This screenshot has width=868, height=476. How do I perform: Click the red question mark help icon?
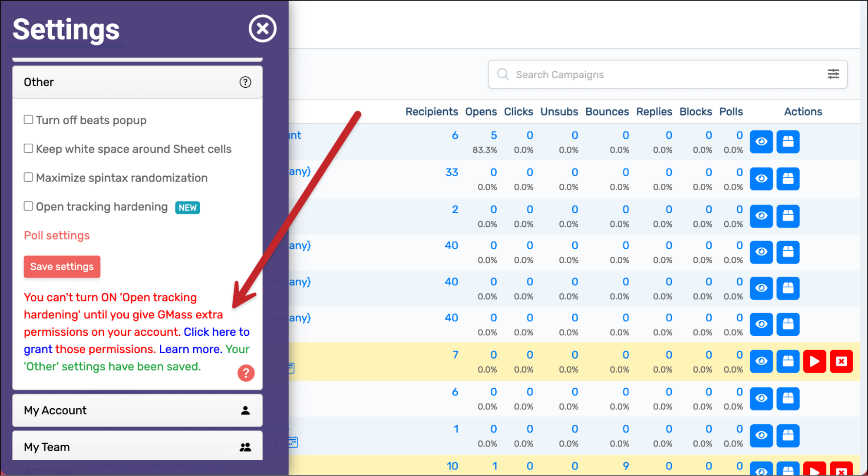pyautogui.click(x=246, y=373)
